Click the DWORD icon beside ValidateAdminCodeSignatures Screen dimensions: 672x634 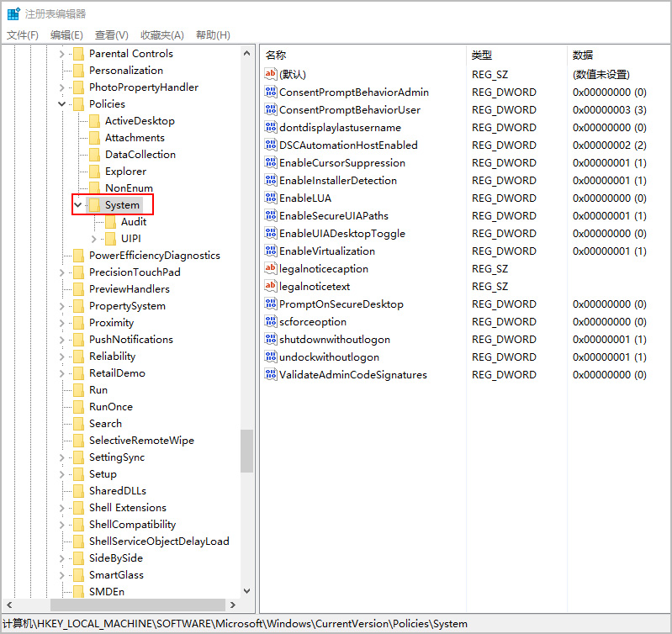tap(271, 375)
